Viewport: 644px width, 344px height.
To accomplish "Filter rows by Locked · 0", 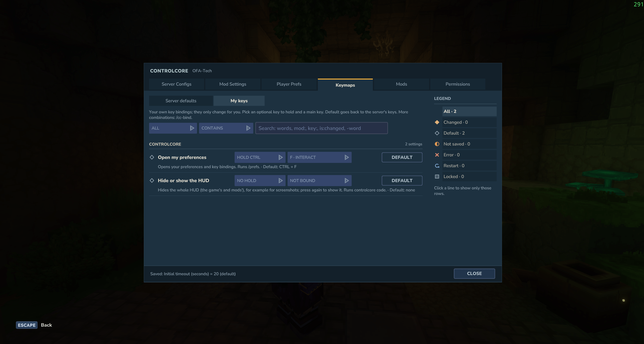I will [469, 177].
